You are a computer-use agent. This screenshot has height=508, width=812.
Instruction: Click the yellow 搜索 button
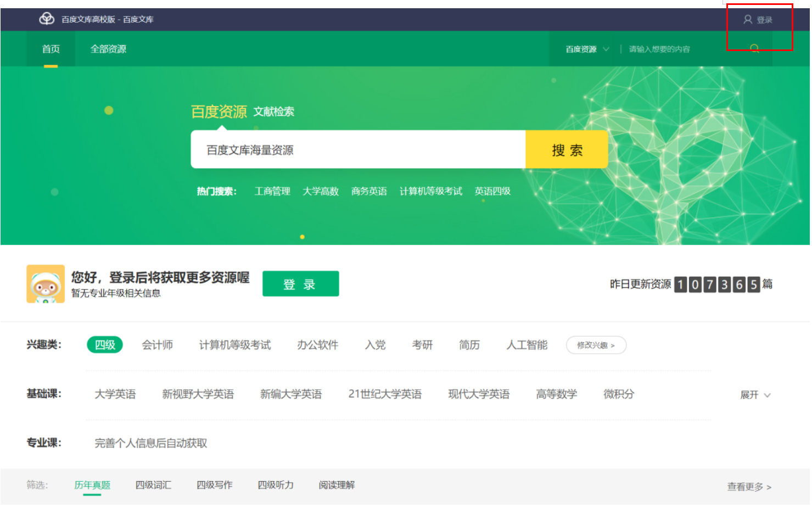[567, 149]
